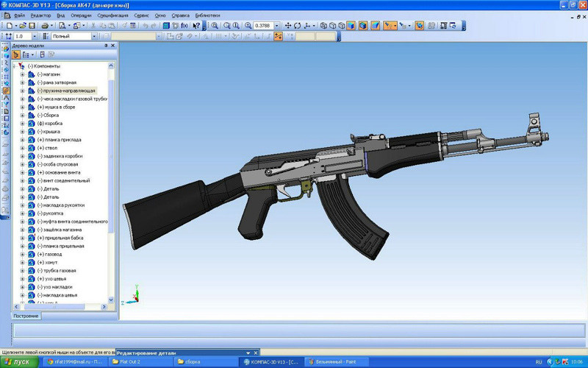
Task: Open the Файл menu
Action: tap(19, 15)
